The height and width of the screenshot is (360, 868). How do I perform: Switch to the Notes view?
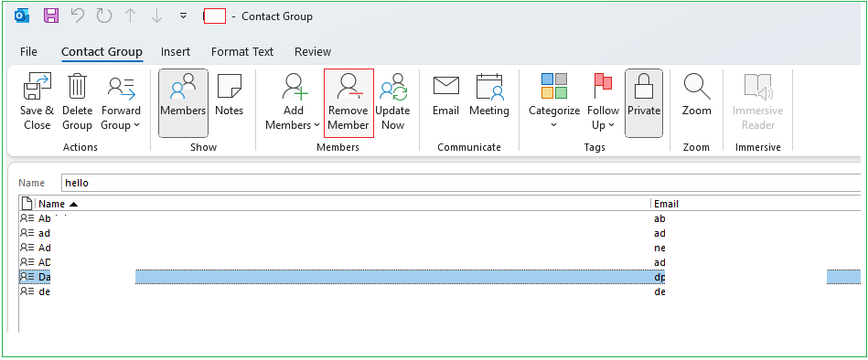point(230,96)
